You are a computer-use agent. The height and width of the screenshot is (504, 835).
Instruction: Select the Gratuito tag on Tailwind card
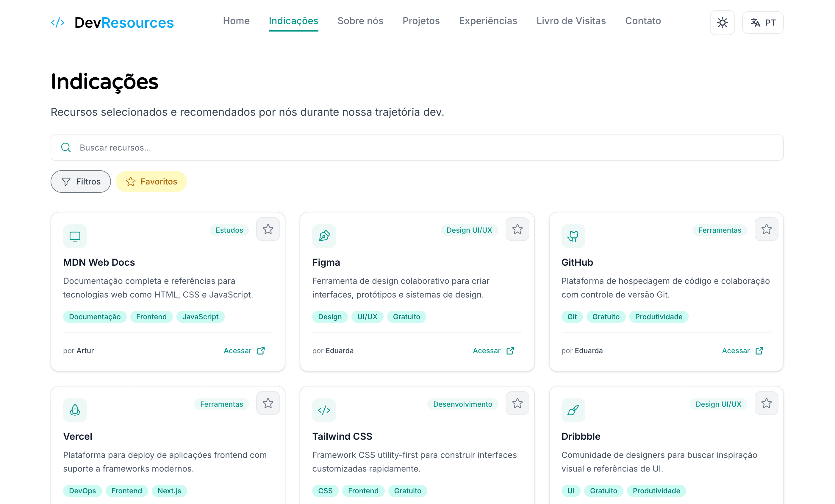click(x=408, y=491)
